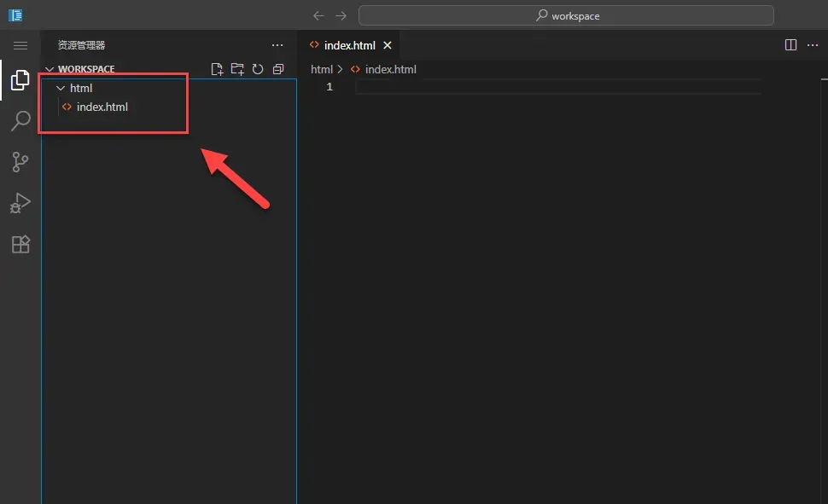Image resolution: width=828 pixels, height=504 pixels.
Task: Open the Extensions view
Action: [20, 244]
